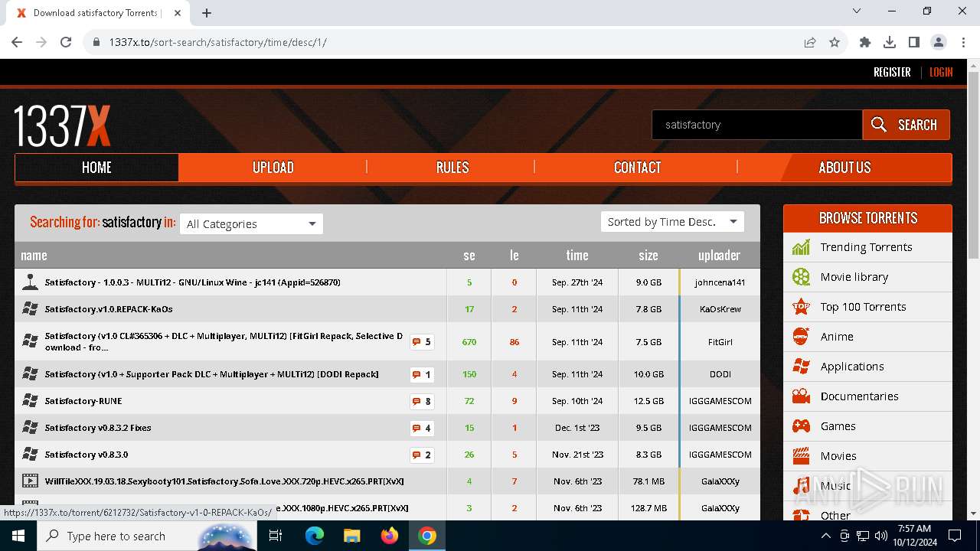Open comments bubble on Satisfactory-RUNE row
This screenshot has width=980, height=551.
click(x=422, y=401)
